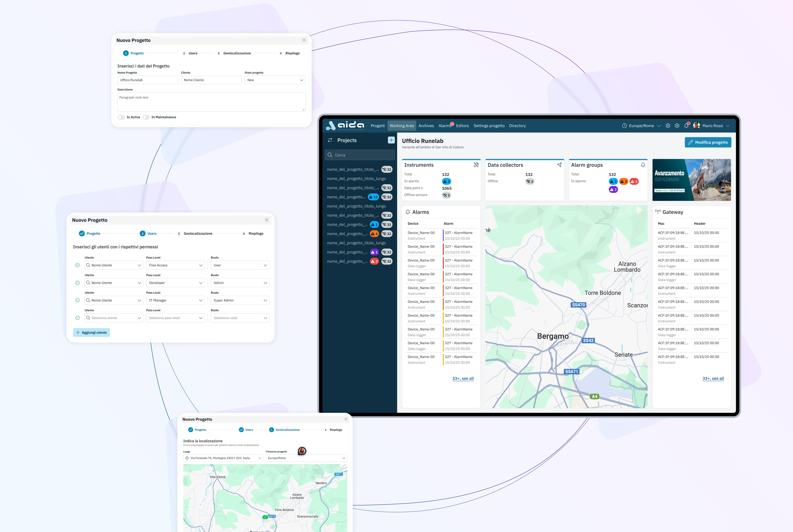Screen dimensions: 793x532
Task: Open the '33+, see all' link under Alarms
Action: 463,379
